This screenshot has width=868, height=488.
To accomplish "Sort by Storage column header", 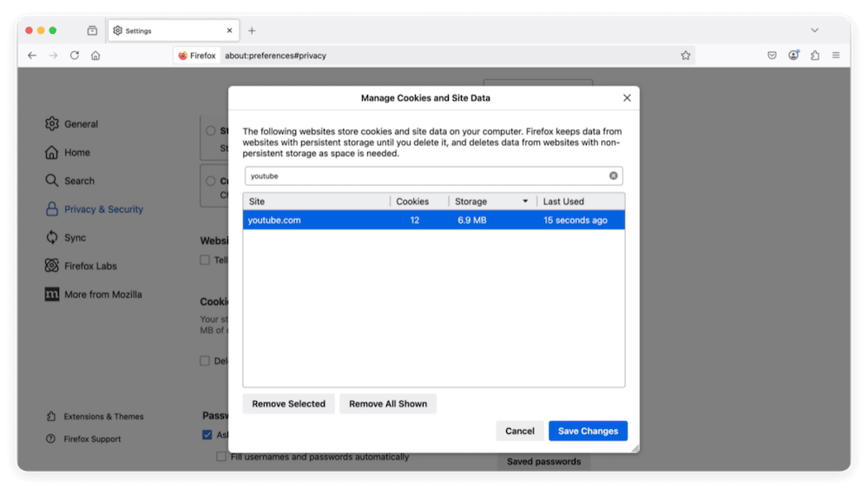I will (493, 201).
